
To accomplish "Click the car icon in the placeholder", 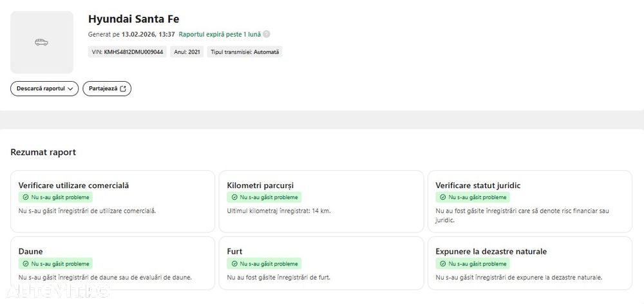I will (x=41, y=43).
